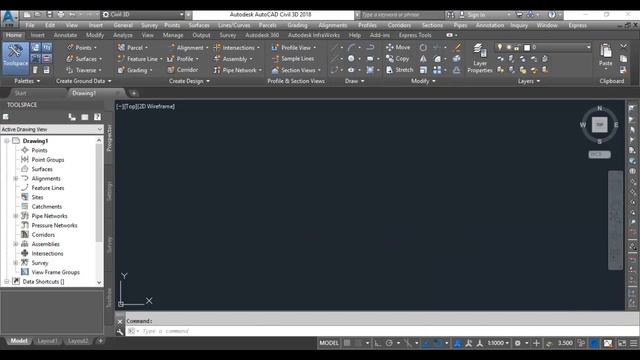Toggle the grid display in status bar
Viewport: 640px width, 360px height.
(x=347, y=343)
